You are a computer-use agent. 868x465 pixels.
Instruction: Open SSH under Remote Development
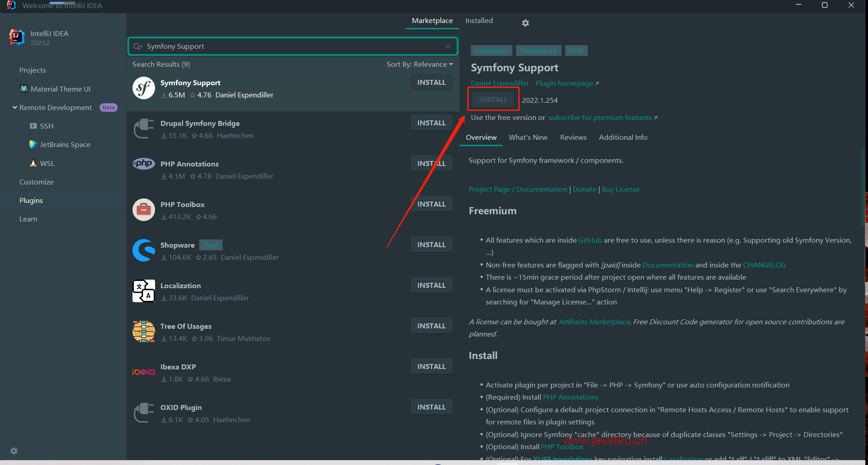tap(46, 126)
